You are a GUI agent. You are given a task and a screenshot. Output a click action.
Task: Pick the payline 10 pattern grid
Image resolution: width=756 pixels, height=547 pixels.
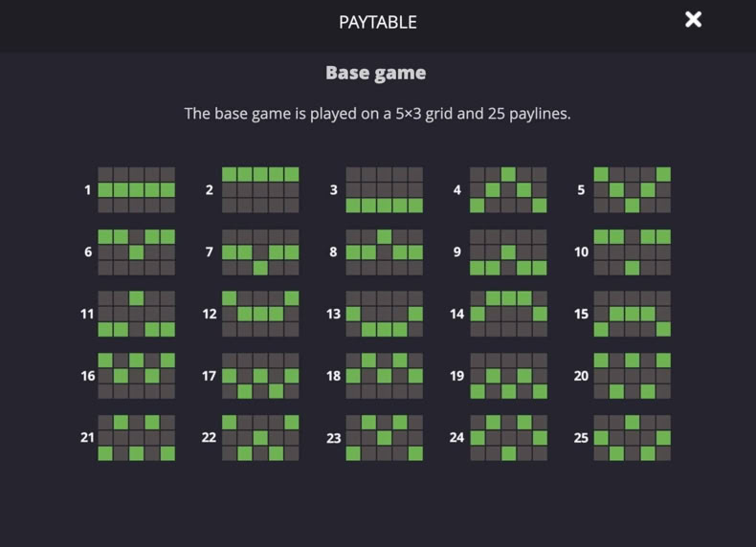point(633,252)
